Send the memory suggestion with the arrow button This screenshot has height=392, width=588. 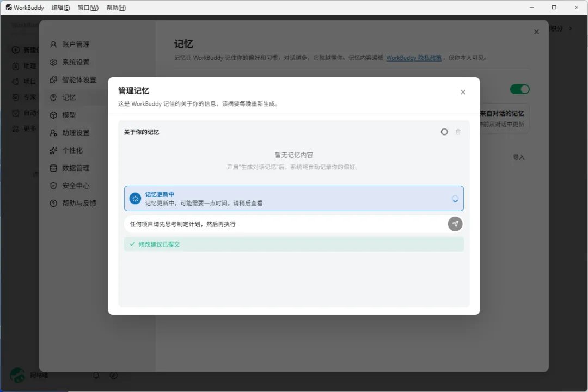(x=455, y=224)
